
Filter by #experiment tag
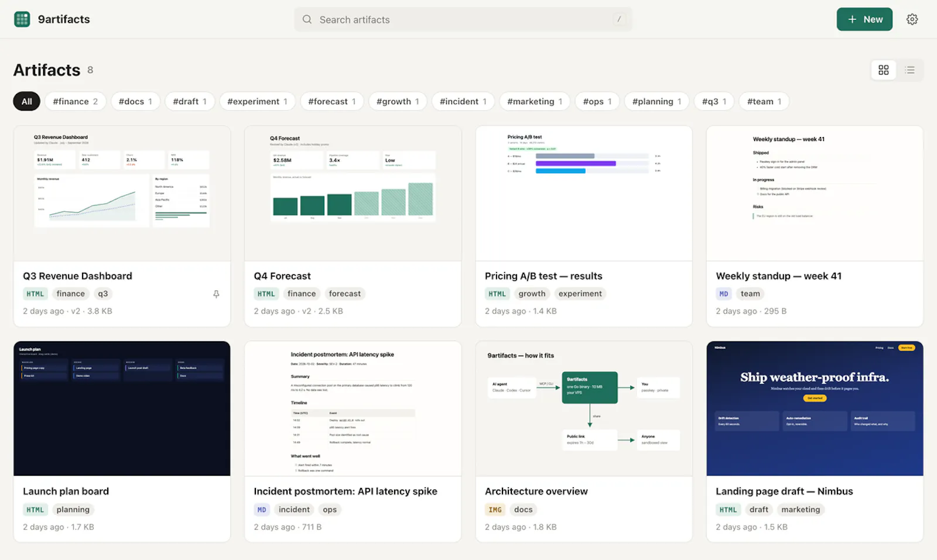257,101
